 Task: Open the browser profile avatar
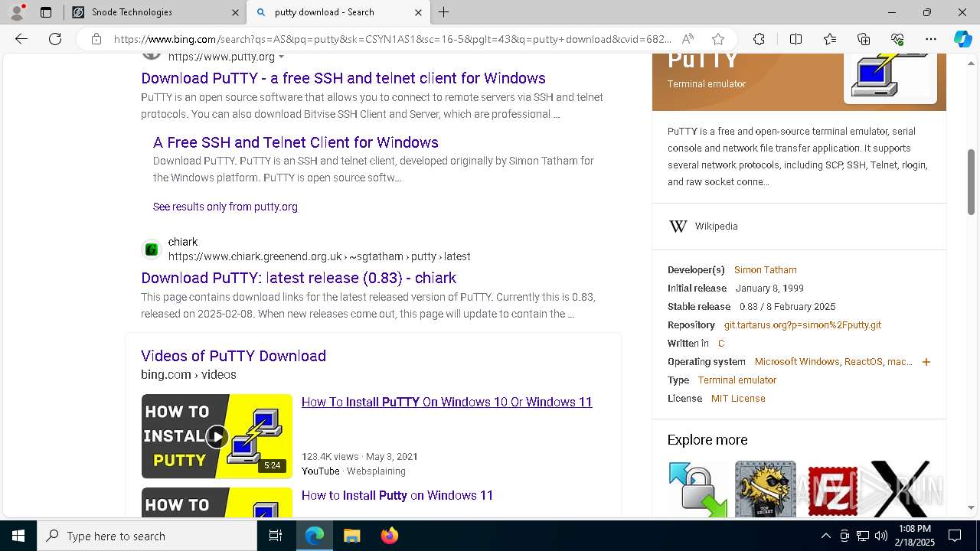coord(17,12)
